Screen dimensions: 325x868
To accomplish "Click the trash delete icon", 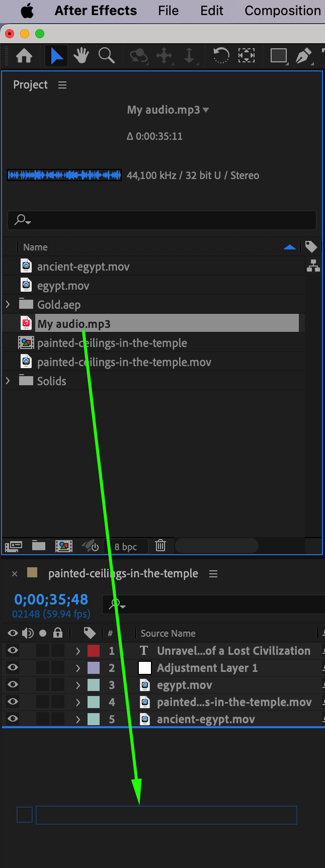I will pos(160,546).
